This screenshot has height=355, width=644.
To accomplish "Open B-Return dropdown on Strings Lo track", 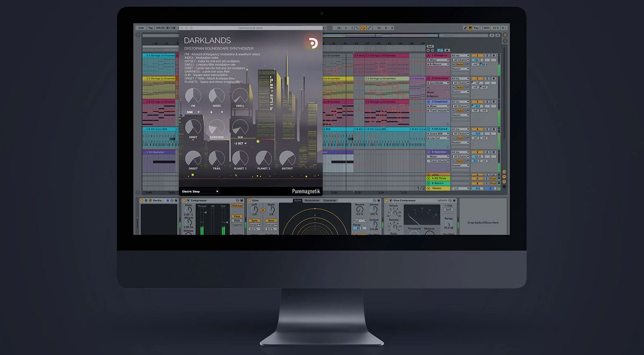I will coord(438,65).
